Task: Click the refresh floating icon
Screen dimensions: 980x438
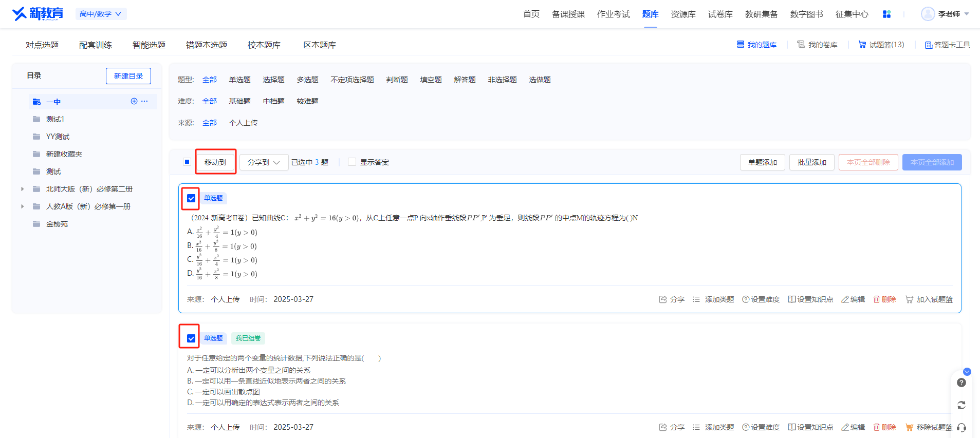Action: [961, 405]
